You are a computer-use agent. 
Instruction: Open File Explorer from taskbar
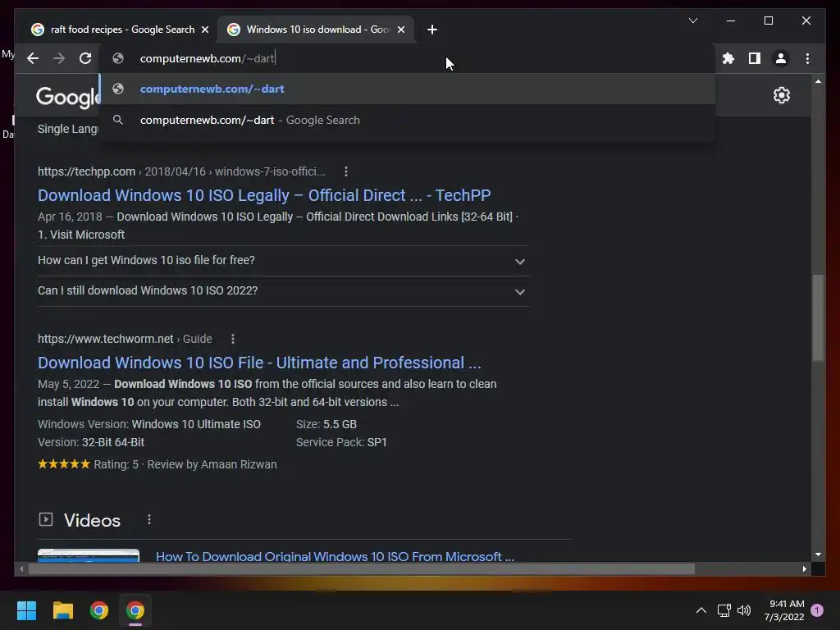62,610
